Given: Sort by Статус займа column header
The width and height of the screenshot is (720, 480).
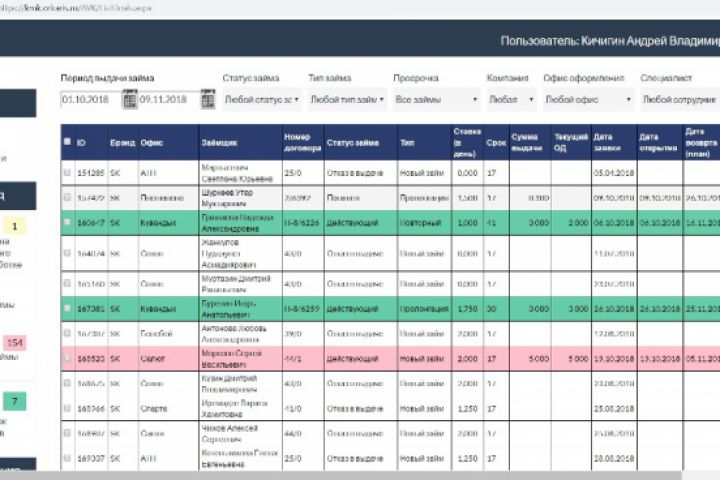Looking at the screenshot, I should coord(353,143).
